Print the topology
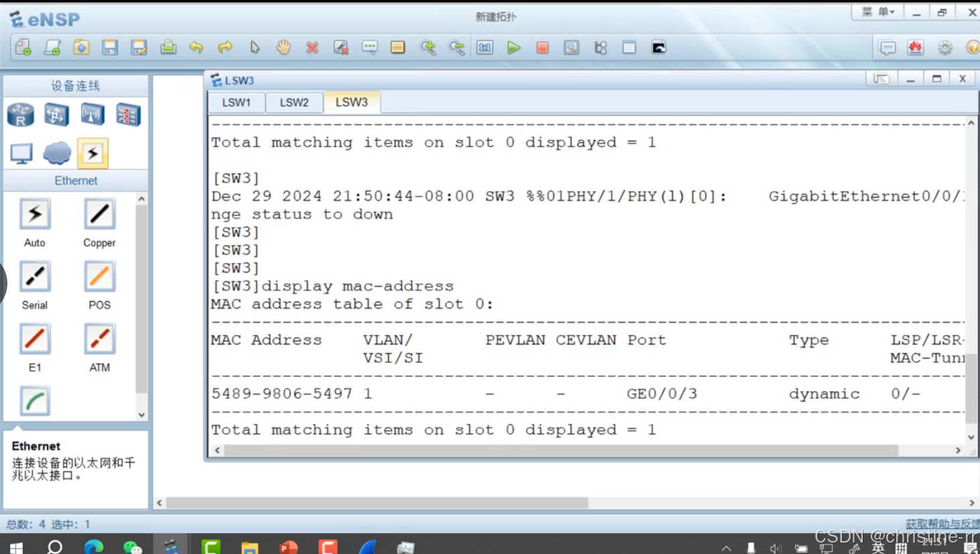Viewport: 980px width, 554px height. coord(168,48)
